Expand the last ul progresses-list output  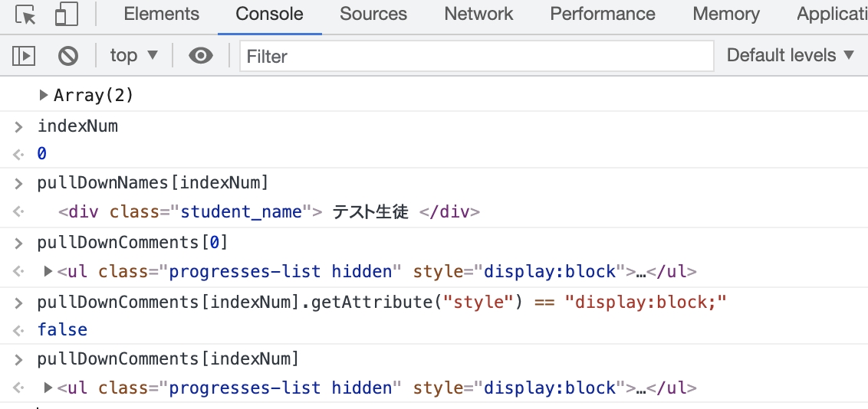48,388
